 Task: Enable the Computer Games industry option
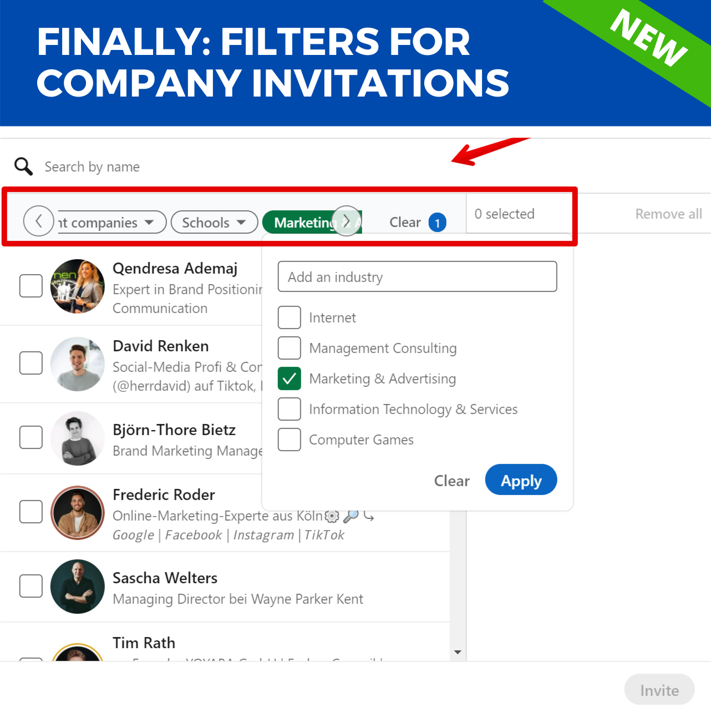point(289,439)
